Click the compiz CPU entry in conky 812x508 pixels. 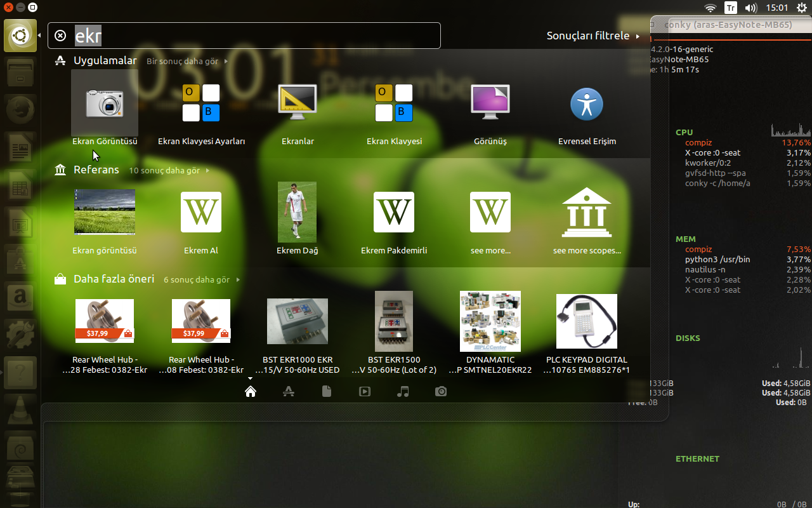tap(698, 143)
